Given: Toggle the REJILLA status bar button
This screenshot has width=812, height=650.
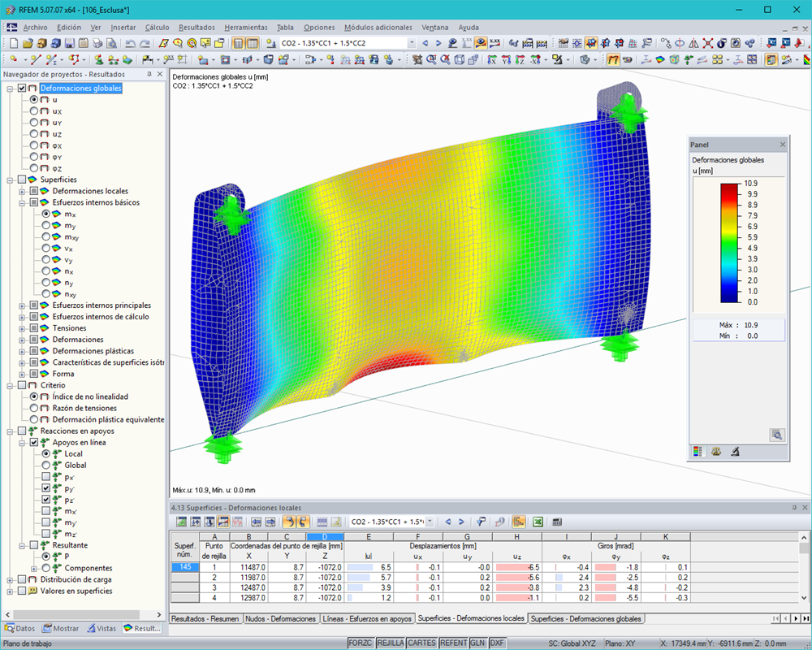Looking at the screenshot, I should pos(391,643).
